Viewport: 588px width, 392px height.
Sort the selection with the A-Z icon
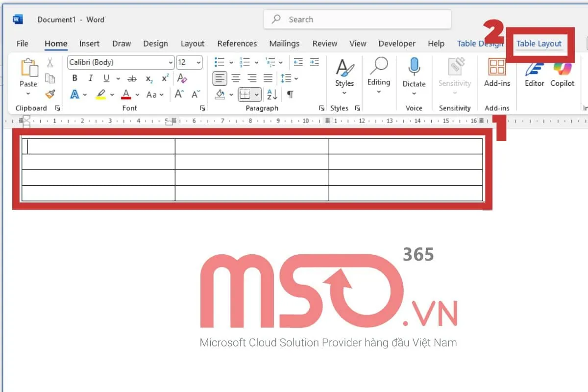tap(272, 94)
